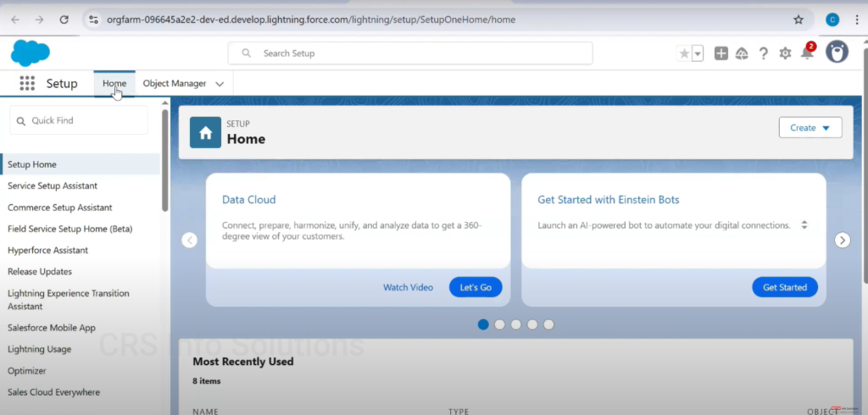Expand the Favorites list dropdown arrow
This screenshot has height=415, width=868.
(x=698, y=53)
